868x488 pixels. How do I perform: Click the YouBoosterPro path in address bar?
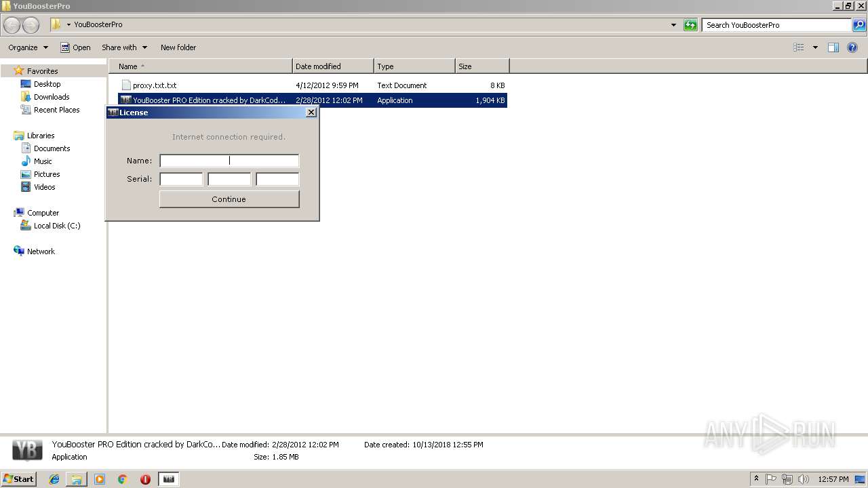(98, 24)
